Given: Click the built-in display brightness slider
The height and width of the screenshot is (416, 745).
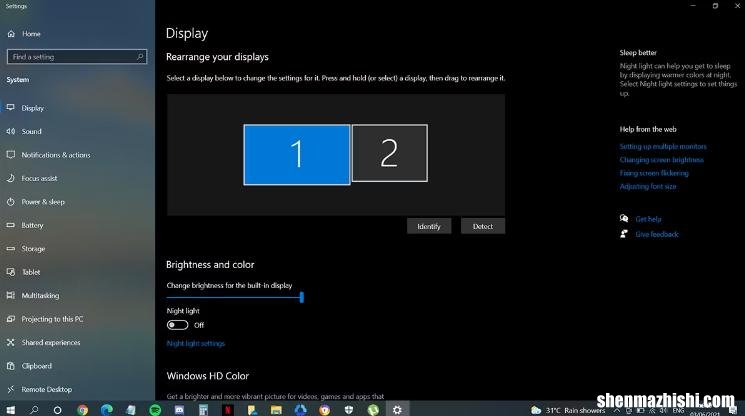Looking at the screenshot, I should point(235,297).
